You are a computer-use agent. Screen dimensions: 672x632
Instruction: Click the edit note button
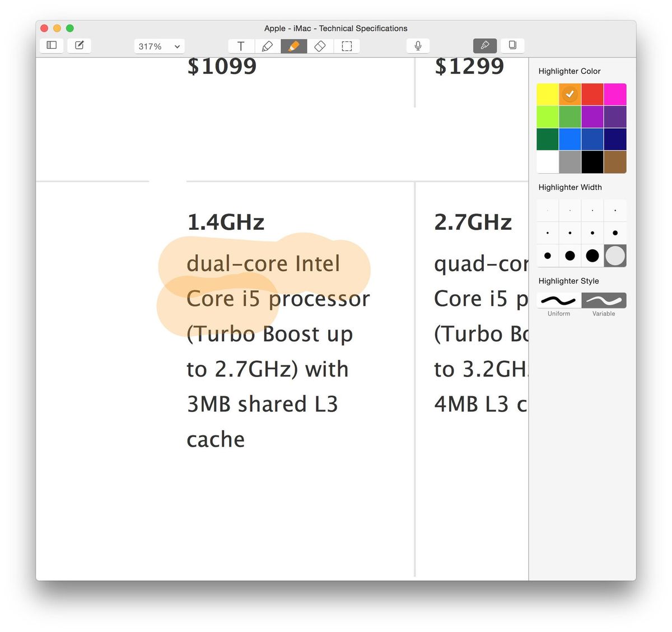[x=79, y=45]
